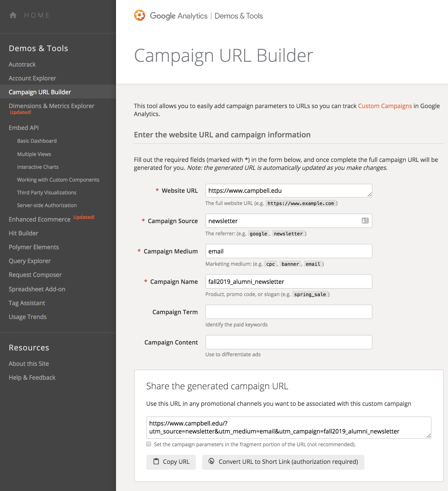The image size is (448, 491).
Task: Go to Basic Dashboard under Embed API
Action: pyautogui.click(x=37, y=141)
